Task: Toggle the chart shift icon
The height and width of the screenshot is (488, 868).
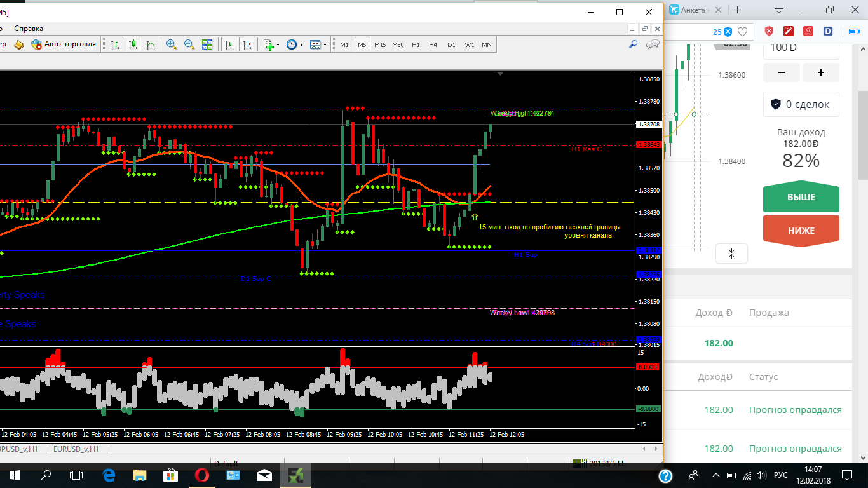Action: (247, 44)
